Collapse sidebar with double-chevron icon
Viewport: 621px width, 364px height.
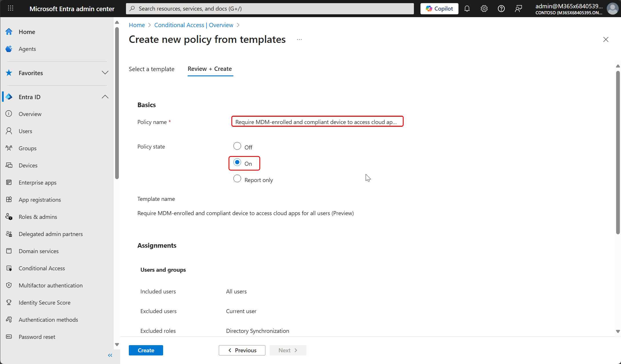pos(110,355)
